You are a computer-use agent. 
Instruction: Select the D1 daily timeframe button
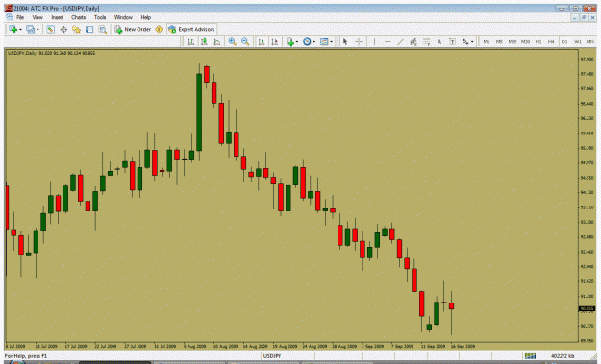point(564,41)
